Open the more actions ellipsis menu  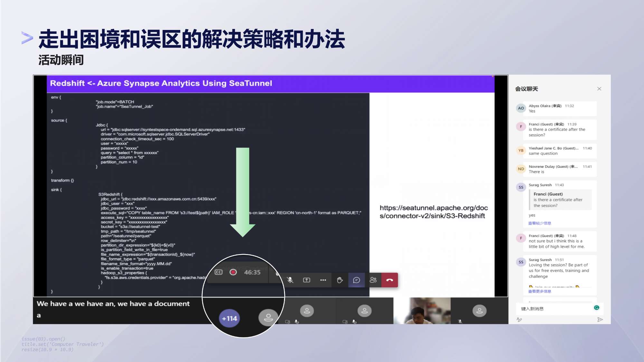coord(323,280)
